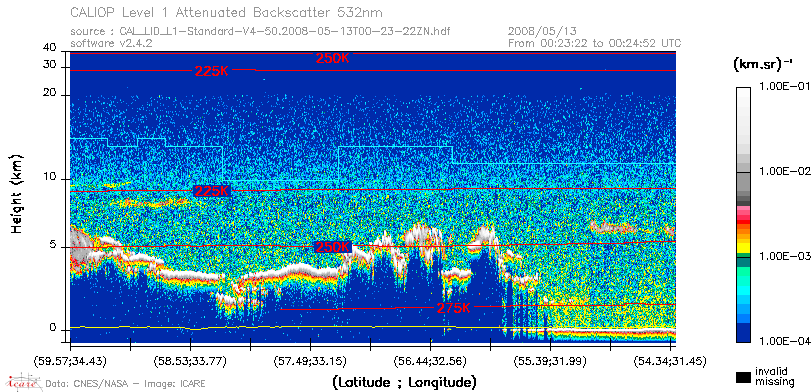The width and height of the screenshot is (811, 392).
Task: Click the '(57.49;33.15)' axis tick label
Action: tap(310, 360)
